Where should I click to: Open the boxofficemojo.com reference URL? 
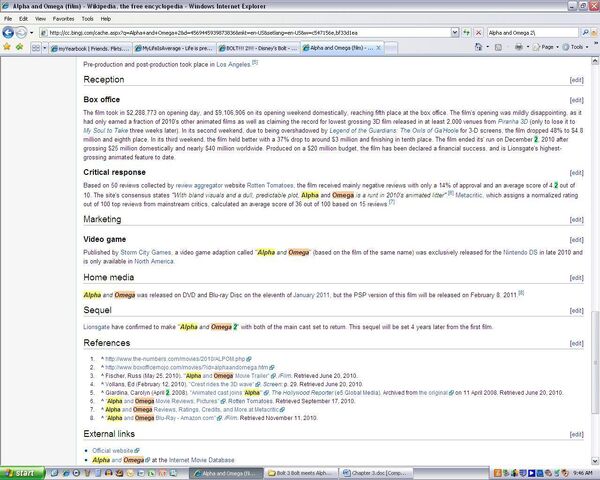pyautogui.click(x=189, y=367)
